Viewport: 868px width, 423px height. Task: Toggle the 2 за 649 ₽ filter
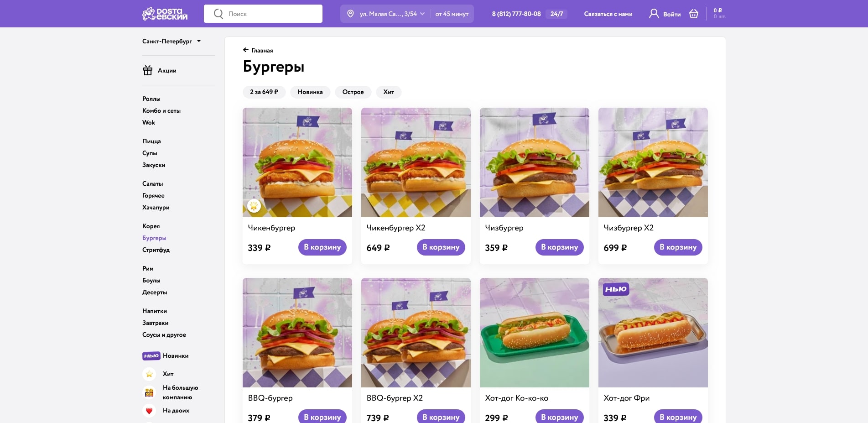pyautogui.click(x=264, y=92)
